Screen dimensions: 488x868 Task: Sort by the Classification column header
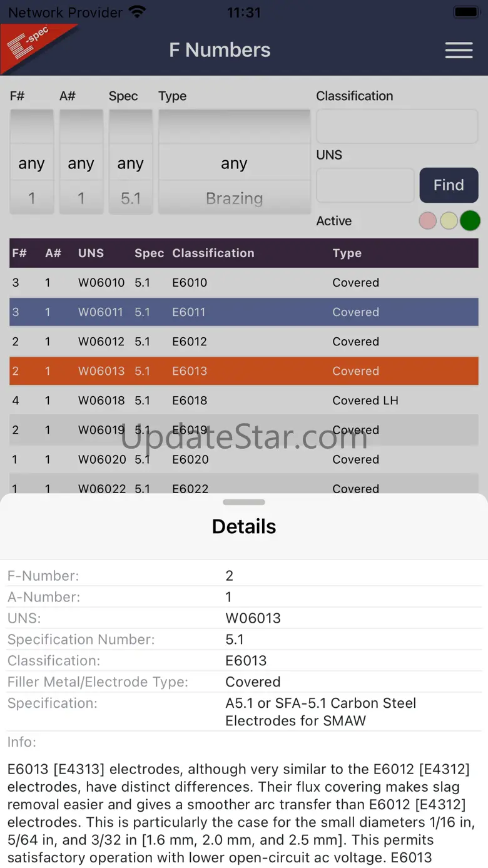coord(213,253)
